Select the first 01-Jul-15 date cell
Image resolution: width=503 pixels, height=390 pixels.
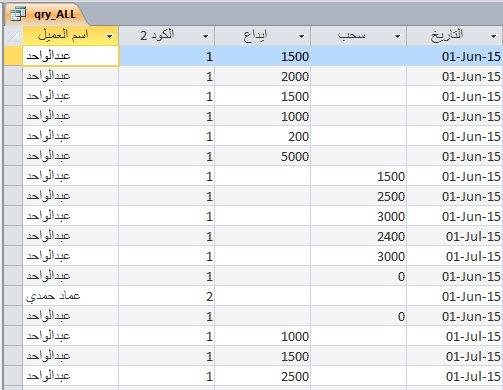(455, 236)
